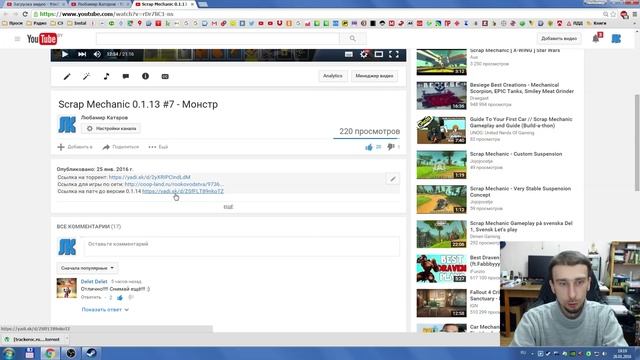This screenshot has width=640, height=360.
Task: Click Добавить видео upload button
Action: [559, 38]
